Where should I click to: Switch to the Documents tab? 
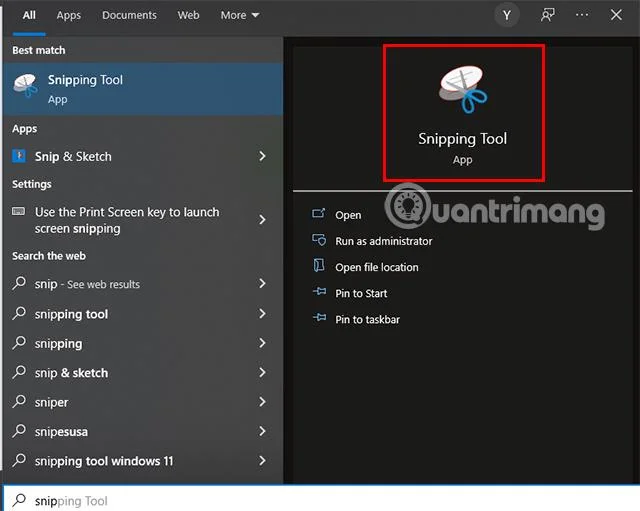click(x=129, y=16)
